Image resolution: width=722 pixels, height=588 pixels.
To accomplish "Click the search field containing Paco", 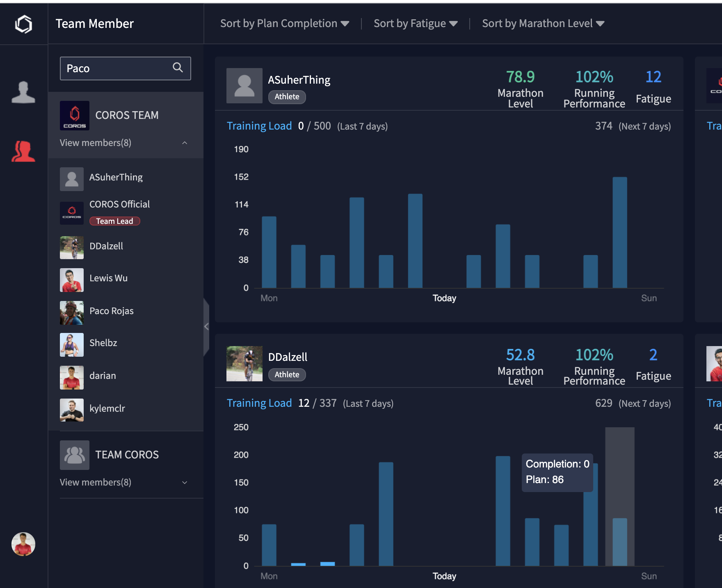I will 117,68.
